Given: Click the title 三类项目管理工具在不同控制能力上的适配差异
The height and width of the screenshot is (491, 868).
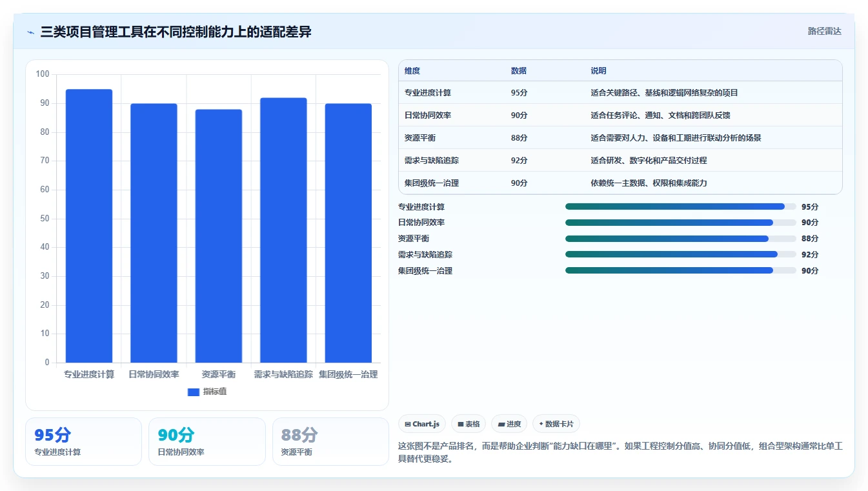Looking at the screenshot, I should click(x=176, y=32).
